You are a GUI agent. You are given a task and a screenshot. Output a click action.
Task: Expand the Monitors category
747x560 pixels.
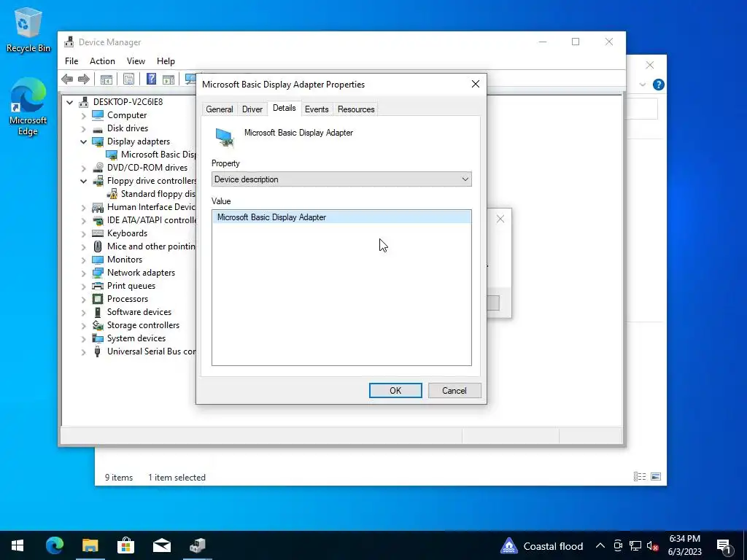coord(84,260)
